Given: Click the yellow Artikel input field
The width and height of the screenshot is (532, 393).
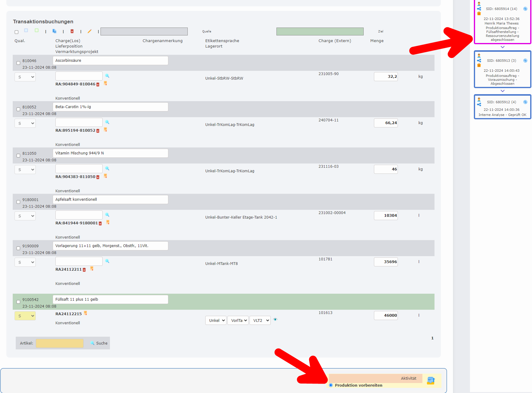Looking at the screenshot, I should click(60, 343).
